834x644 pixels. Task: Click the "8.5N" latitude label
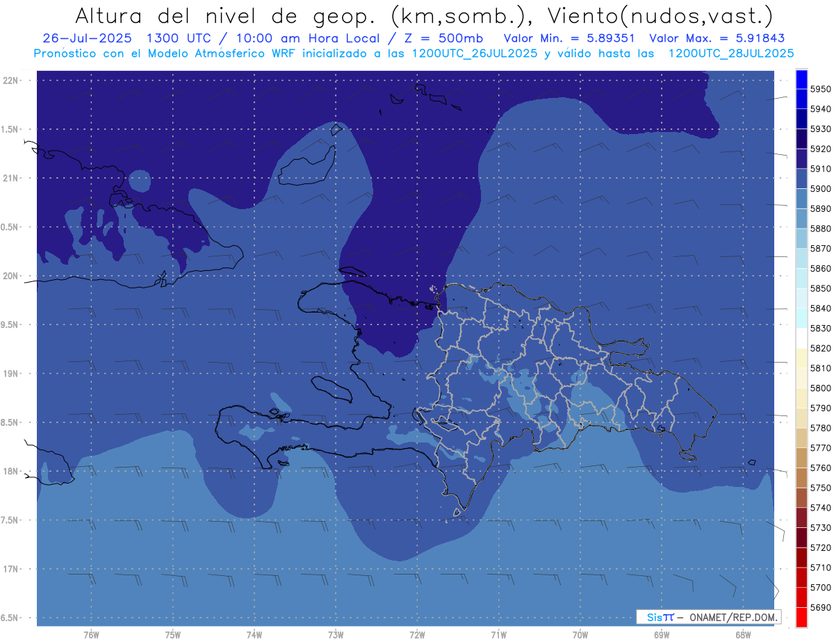click(10, 422)
